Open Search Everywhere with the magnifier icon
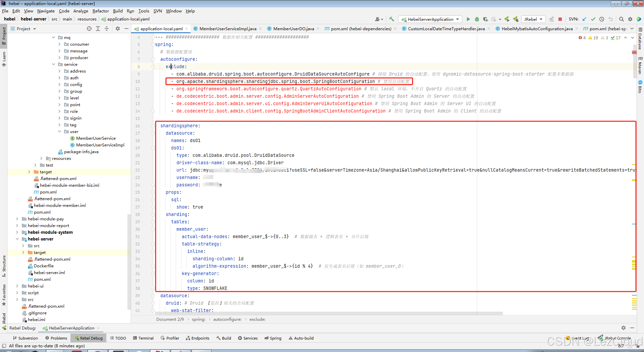644x352 pixels. click(622, 19)
